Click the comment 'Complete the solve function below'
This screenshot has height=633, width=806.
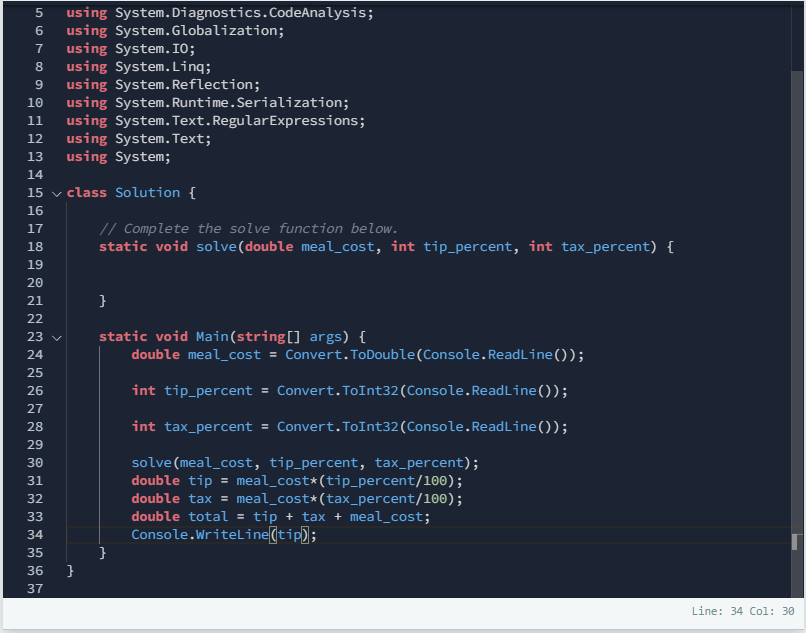coord(248,229)
